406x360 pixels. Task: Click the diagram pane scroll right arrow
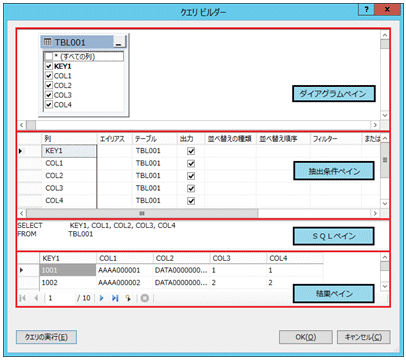pyautogui.click(x=375, y=125)
